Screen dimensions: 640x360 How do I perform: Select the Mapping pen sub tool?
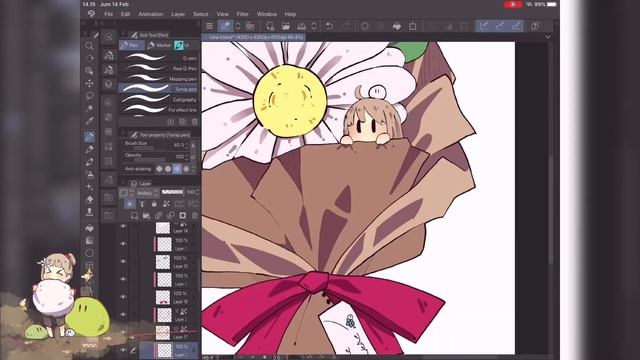click(x=159, y=78)
